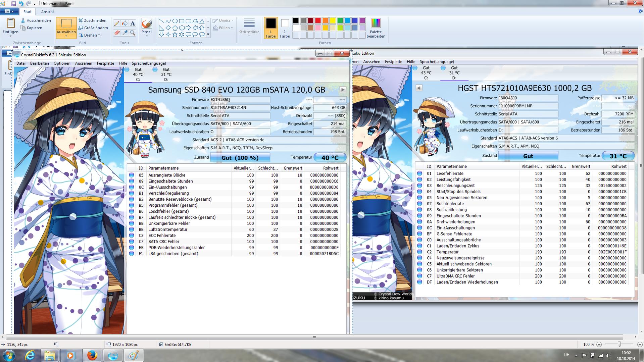Click Größe ändern to resize the image

coord(93,28)
